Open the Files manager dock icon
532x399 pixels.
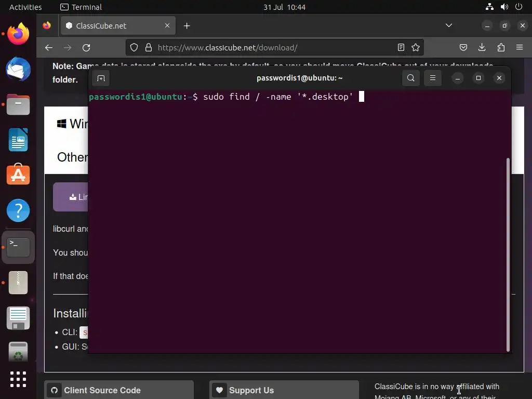(18, 104)
